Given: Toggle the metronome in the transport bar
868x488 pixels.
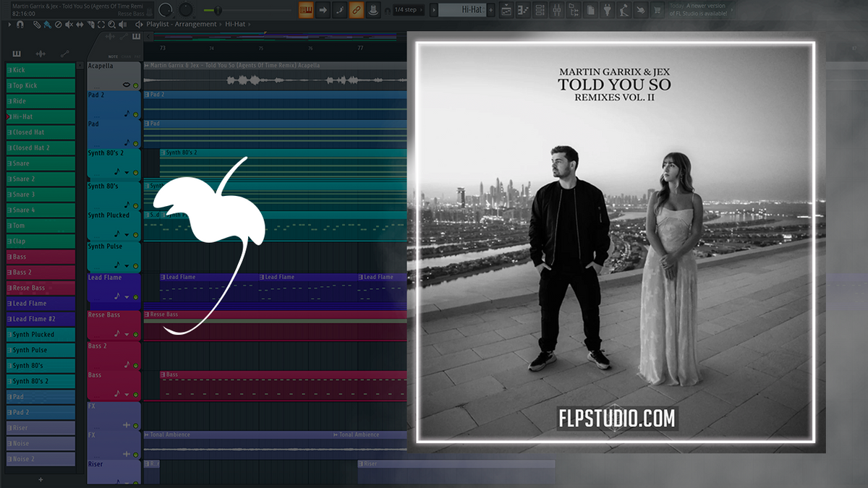Looking at the screenshot, I should [373, 9].
